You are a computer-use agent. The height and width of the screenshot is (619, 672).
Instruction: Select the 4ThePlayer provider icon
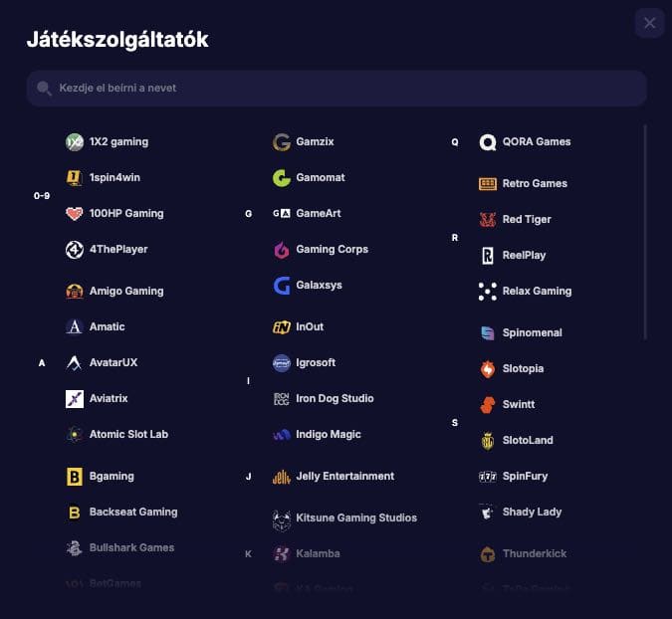75,250
